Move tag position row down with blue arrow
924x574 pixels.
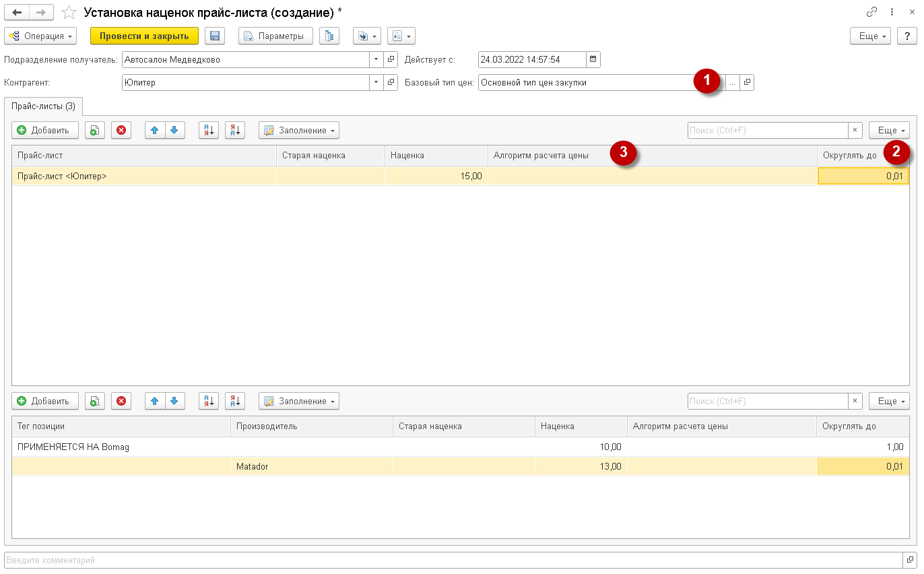tap(174, 401)
